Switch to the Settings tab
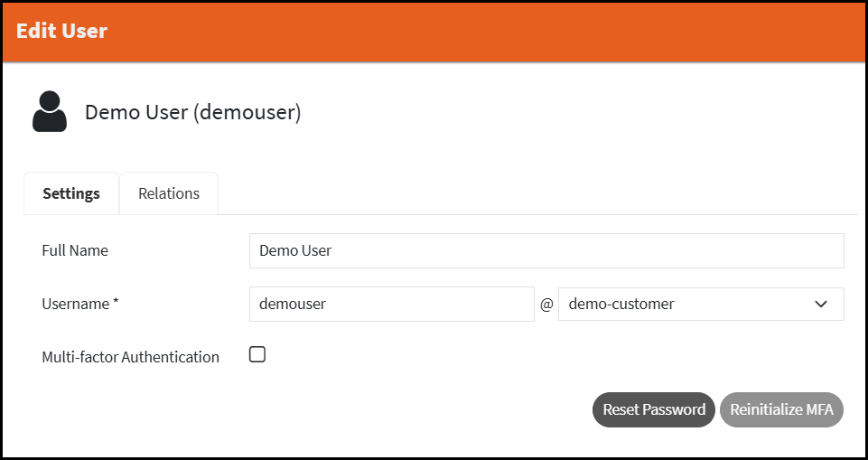Screen dimensions: 868x460 tap(71, 193)
